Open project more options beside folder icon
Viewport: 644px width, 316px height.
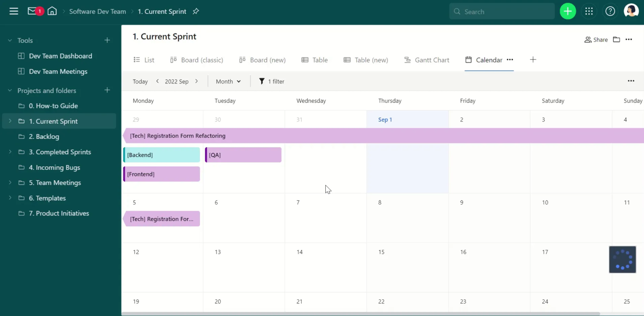pyautogui.click(x=628, y=39)
